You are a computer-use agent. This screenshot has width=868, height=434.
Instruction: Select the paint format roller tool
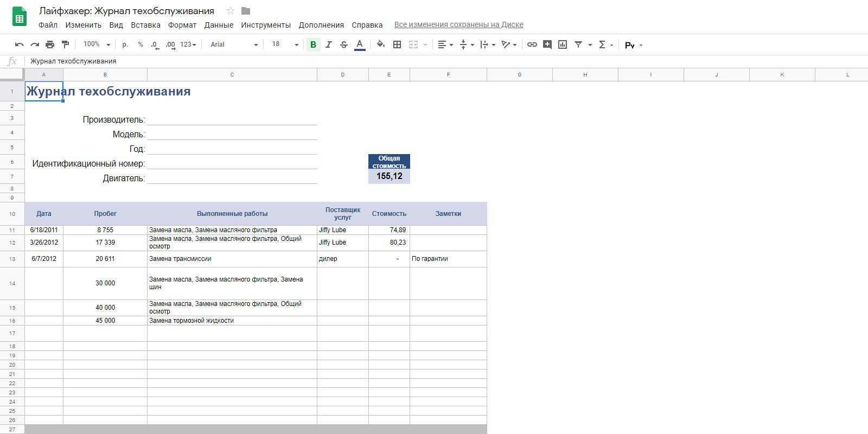(65, 44)
